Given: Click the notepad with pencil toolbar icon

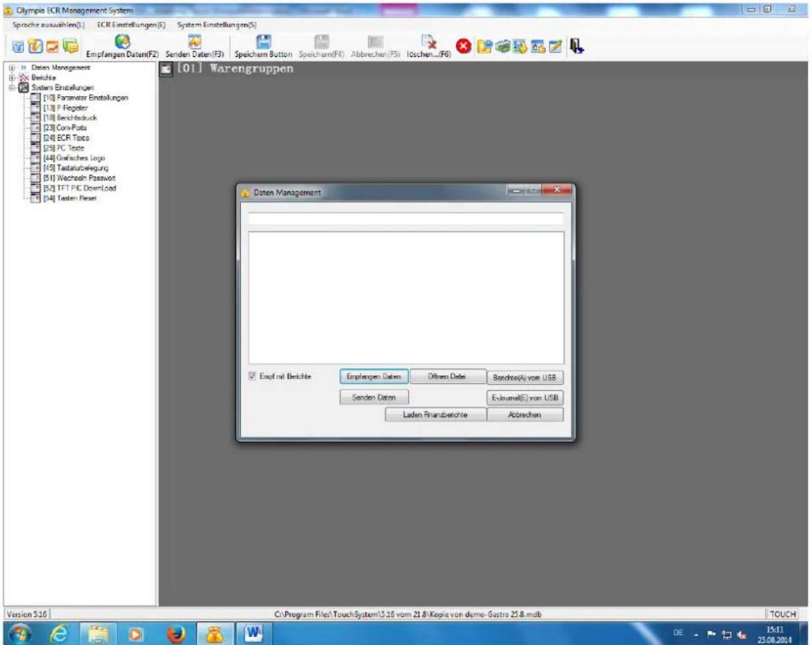Looking at the screenshot, I should (555, 46).
